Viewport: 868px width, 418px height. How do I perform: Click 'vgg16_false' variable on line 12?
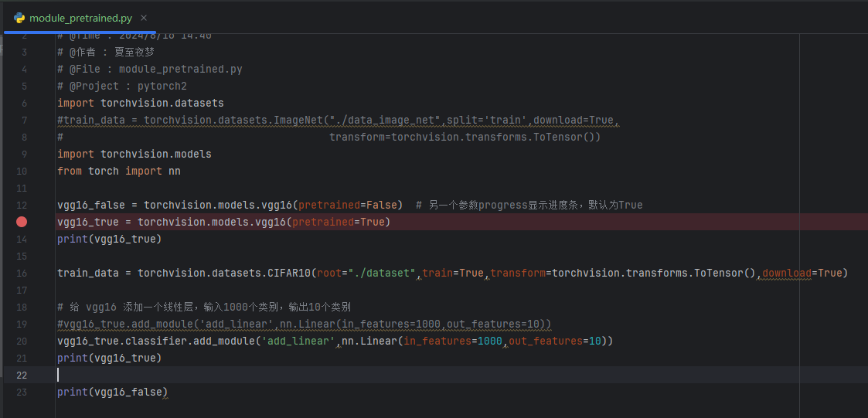pyautogui.click(x=91, y=205)
